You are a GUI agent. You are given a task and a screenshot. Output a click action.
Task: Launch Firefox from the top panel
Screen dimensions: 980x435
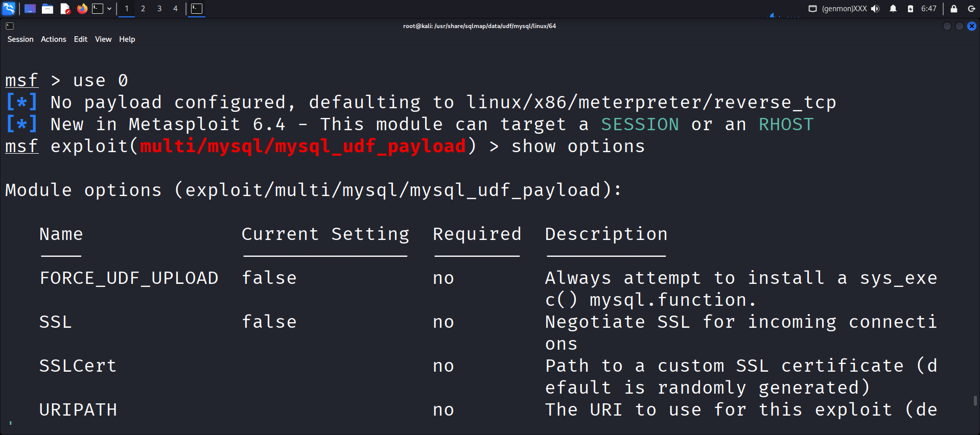tap(82, 9)
